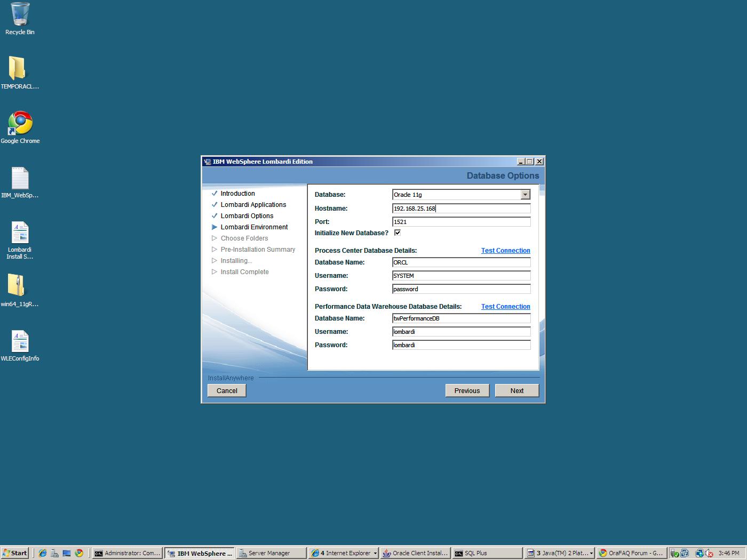
Task: Test Connection for Performance Data Warehouse
Action: click(505, 307)
